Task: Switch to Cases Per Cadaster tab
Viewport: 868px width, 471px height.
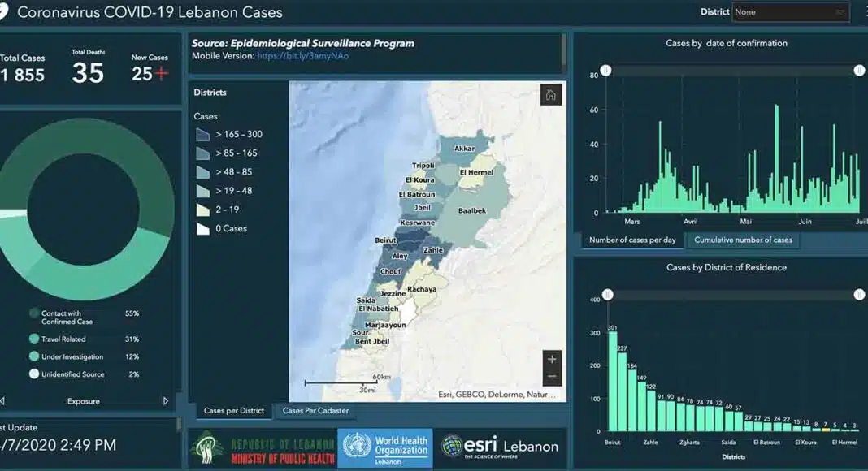Action: [x=315, y=411]
